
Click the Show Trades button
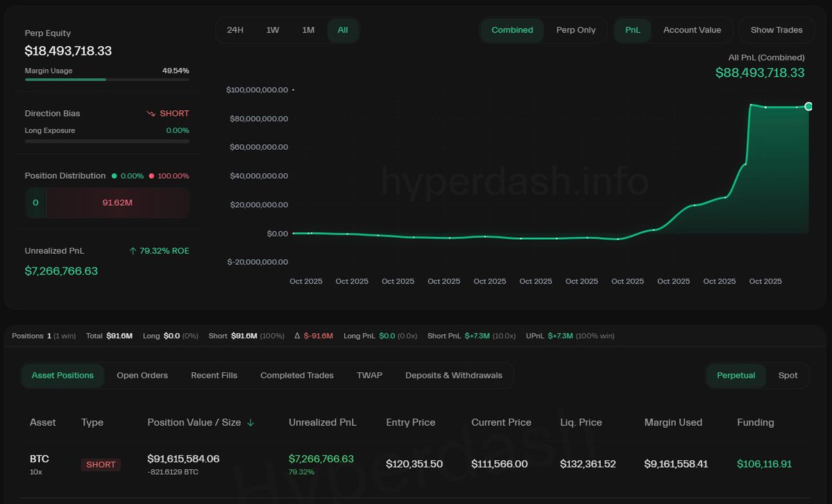point(776,31)
